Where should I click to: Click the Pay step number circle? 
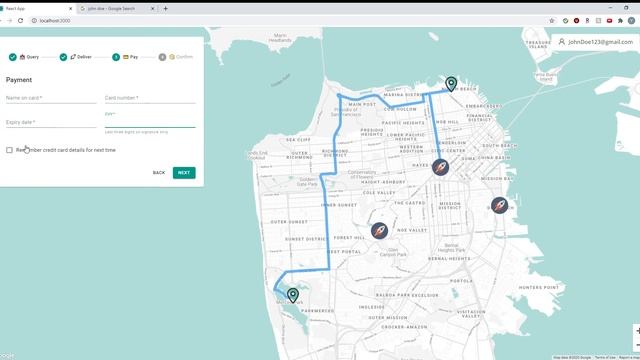pyautogui.click(x=116, y=57)
